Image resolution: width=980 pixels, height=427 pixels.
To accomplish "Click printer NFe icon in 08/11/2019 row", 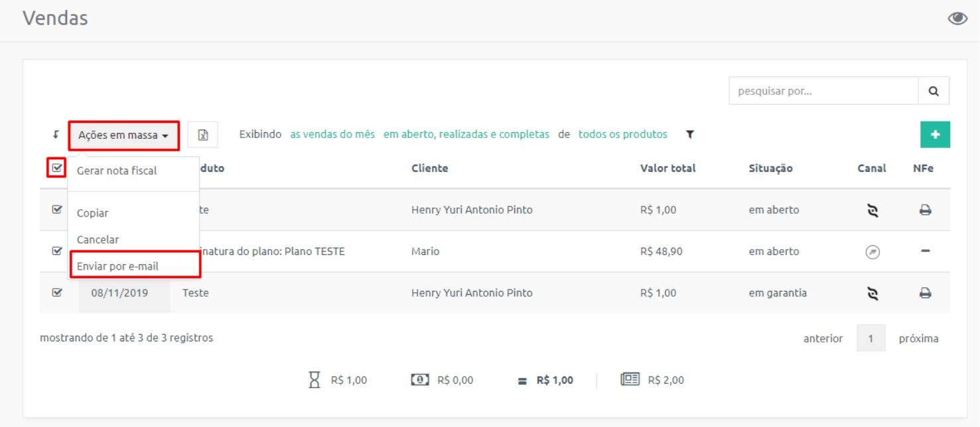I will pos(925,294).
